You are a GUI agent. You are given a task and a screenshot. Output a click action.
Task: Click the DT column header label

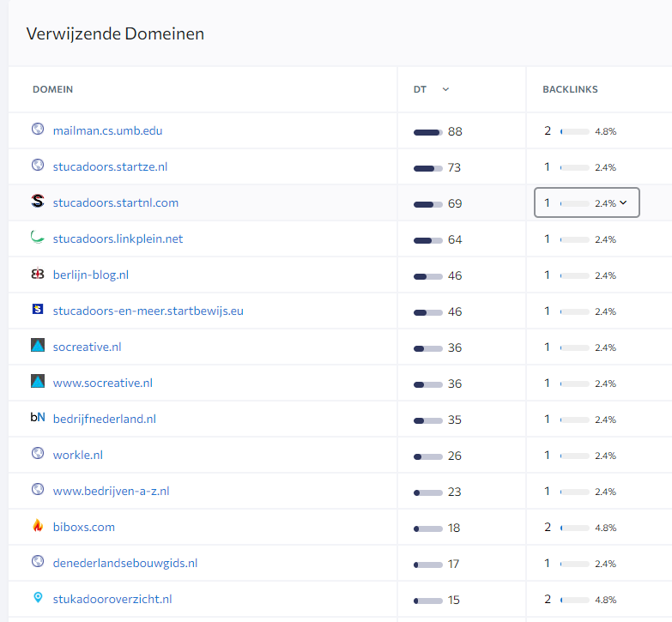click(x=420, y=89)
